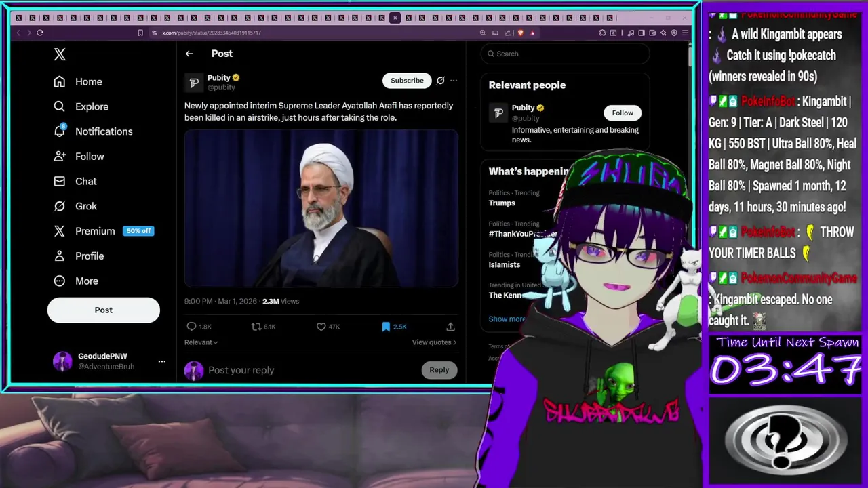Image resolution: width=868 pixels, height=488 pixels.
Task: Expand the Relevant sort dropdown
Action: tap(201, 342)
